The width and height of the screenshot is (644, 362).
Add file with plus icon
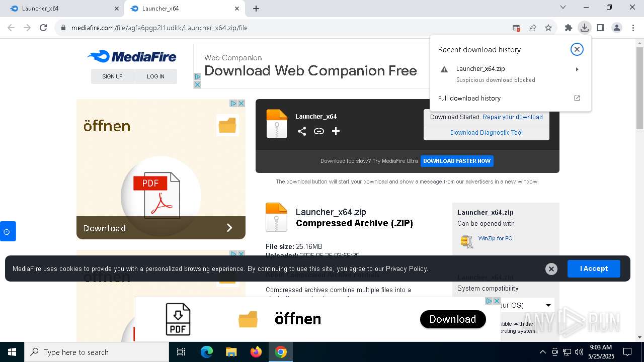click(336, 131)
